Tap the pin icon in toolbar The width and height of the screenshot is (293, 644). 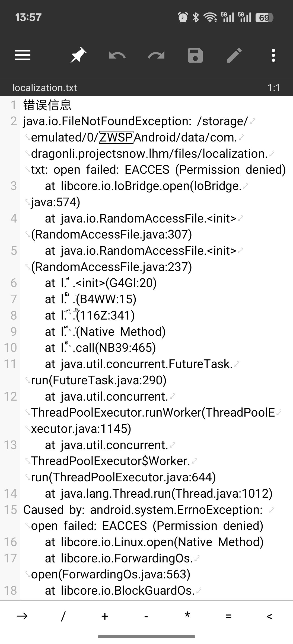click(x=78, y=55)
